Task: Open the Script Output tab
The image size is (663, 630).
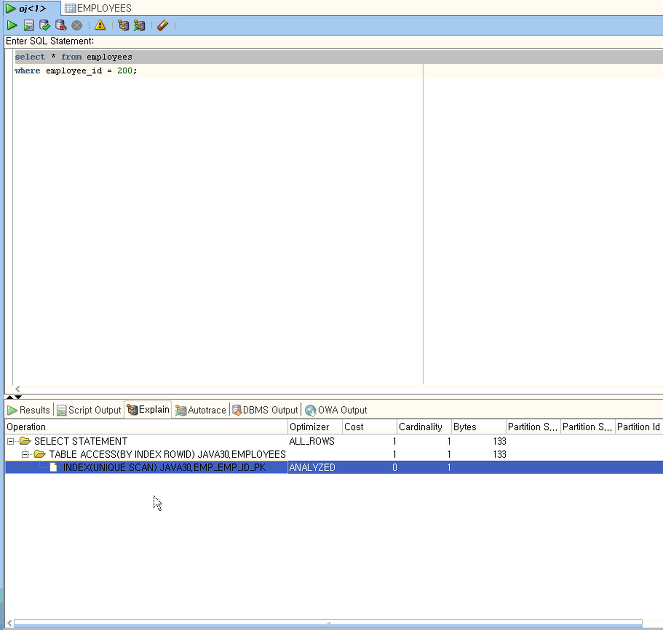Action: click(89, 410)
